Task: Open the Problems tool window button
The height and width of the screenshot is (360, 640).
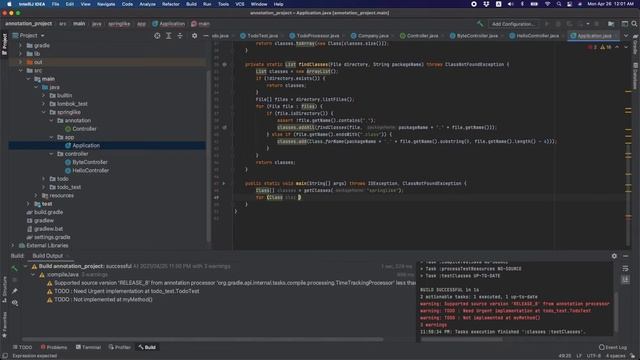Action: pos(54,347)
